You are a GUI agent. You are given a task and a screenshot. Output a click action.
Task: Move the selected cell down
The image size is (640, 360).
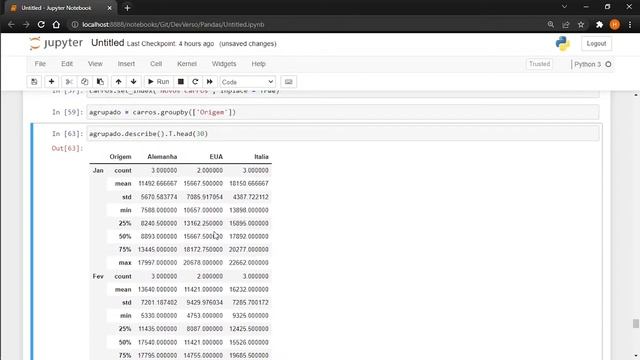133,82
